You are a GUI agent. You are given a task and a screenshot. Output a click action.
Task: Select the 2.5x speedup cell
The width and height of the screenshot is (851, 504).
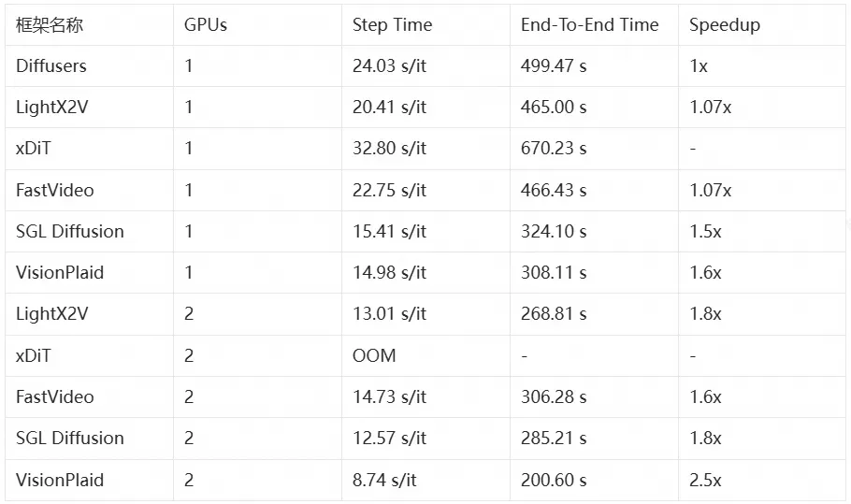click(x=705, y=480)
